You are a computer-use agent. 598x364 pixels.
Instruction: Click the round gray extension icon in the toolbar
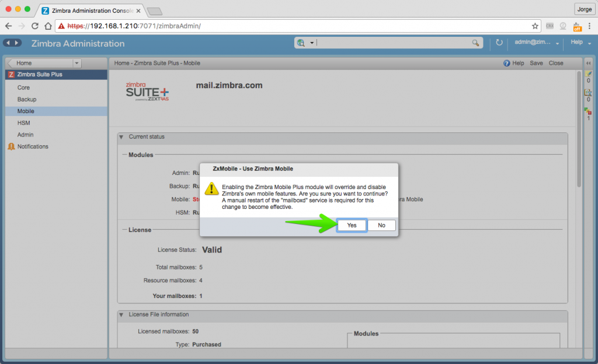[563, 26]
